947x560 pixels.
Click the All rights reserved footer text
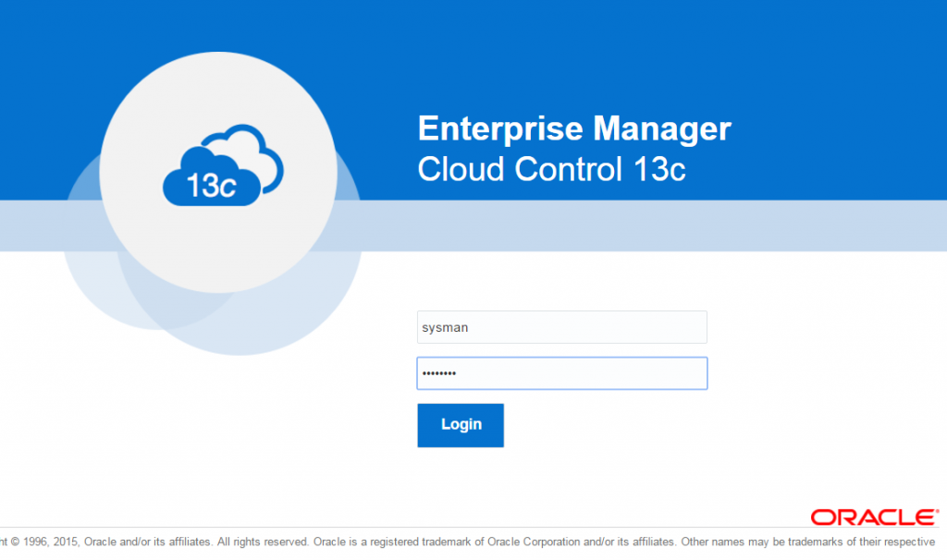click(264, 542)
